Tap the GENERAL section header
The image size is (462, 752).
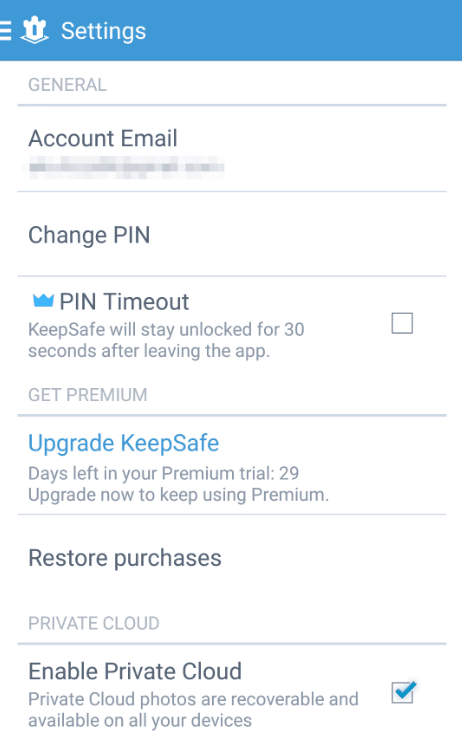pyautogui.click(x=68, y=85)
